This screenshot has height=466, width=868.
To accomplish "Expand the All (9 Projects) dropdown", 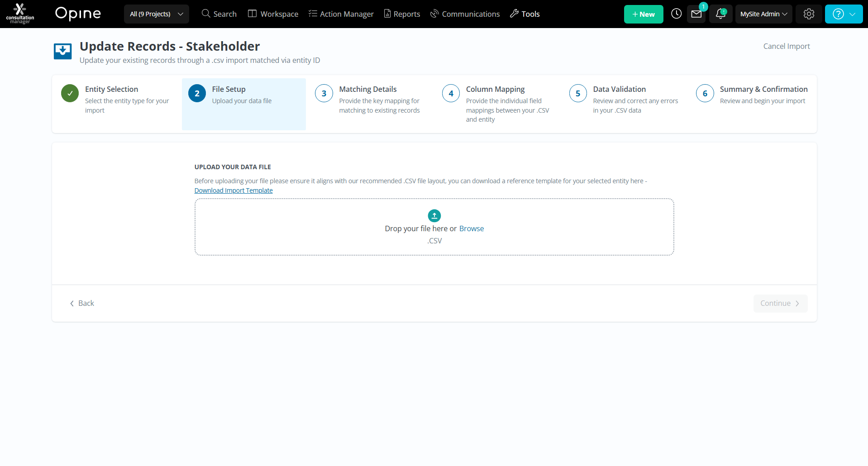I will pyautogui.click(x=157, y=14).
